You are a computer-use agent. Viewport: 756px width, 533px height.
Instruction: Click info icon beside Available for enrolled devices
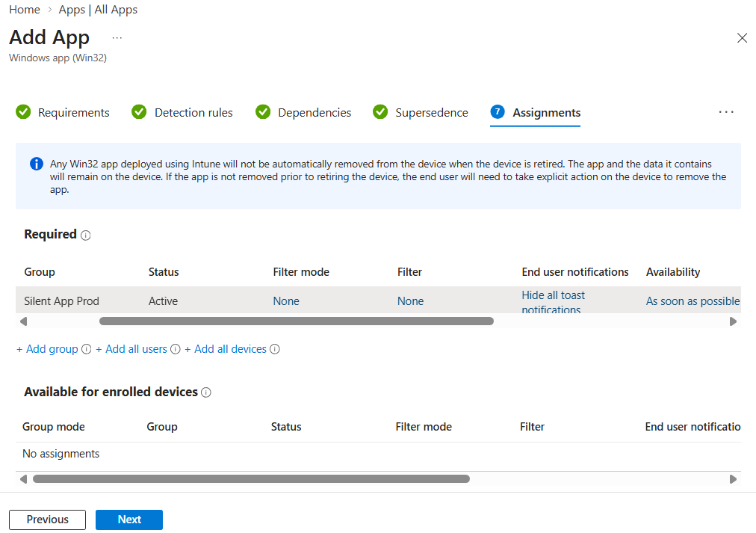click(x=206, y=392)
